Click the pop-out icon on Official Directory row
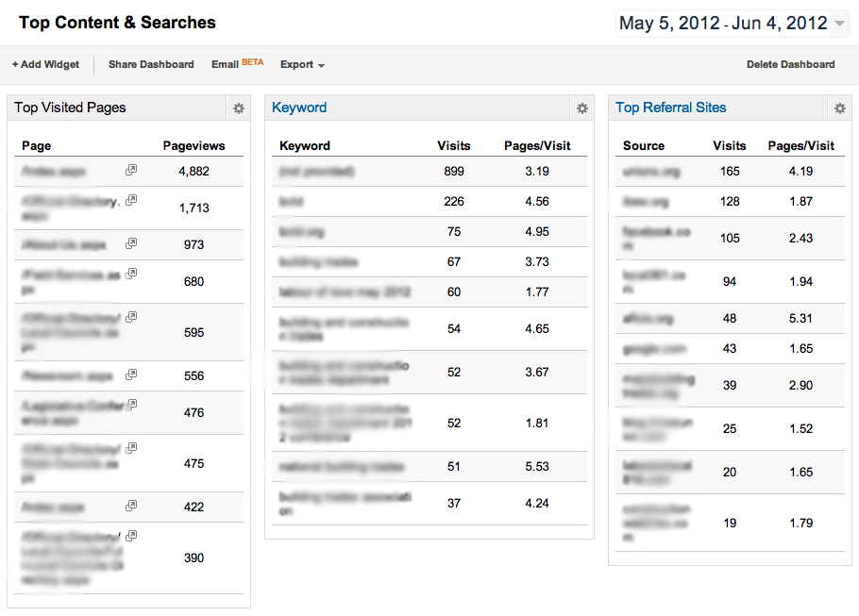The width and height of the screenshot is (859, 616). click(131, 203)
